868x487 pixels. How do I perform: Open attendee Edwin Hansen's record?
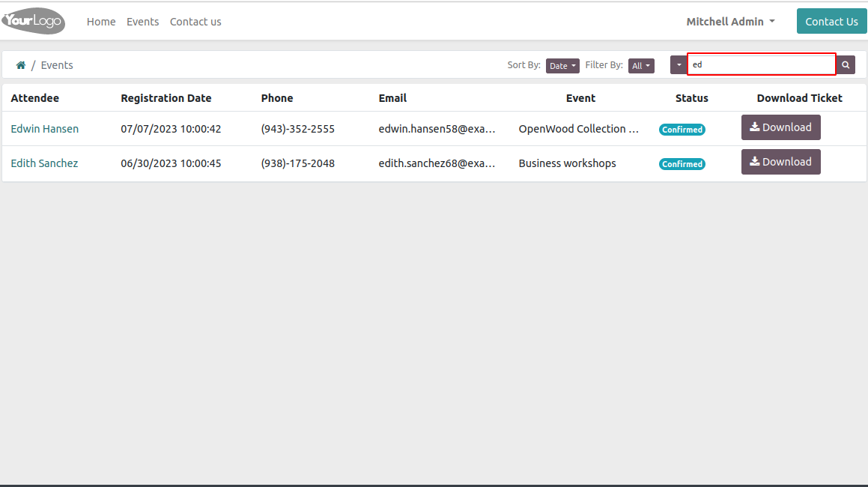point(45,129)
